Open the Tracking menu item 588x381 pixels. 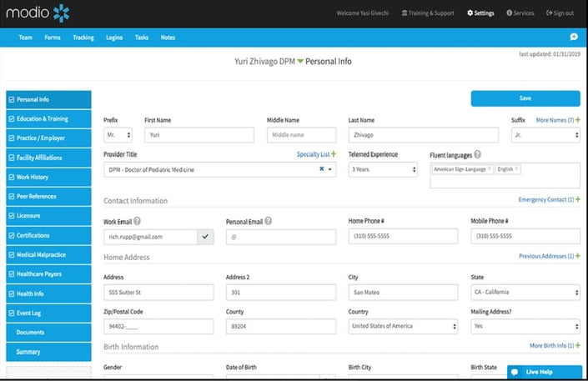[83, 38]
